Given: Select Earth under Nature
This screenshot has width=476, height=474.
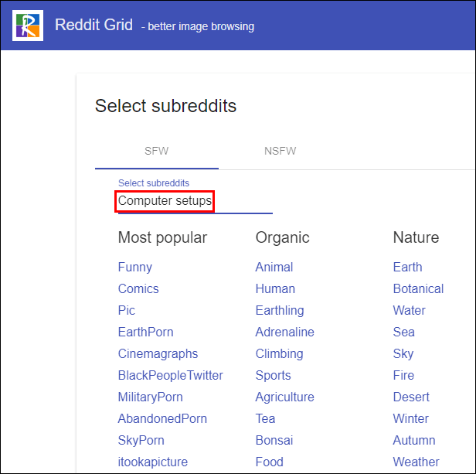Looking at the screenshot, I should 408,268.
